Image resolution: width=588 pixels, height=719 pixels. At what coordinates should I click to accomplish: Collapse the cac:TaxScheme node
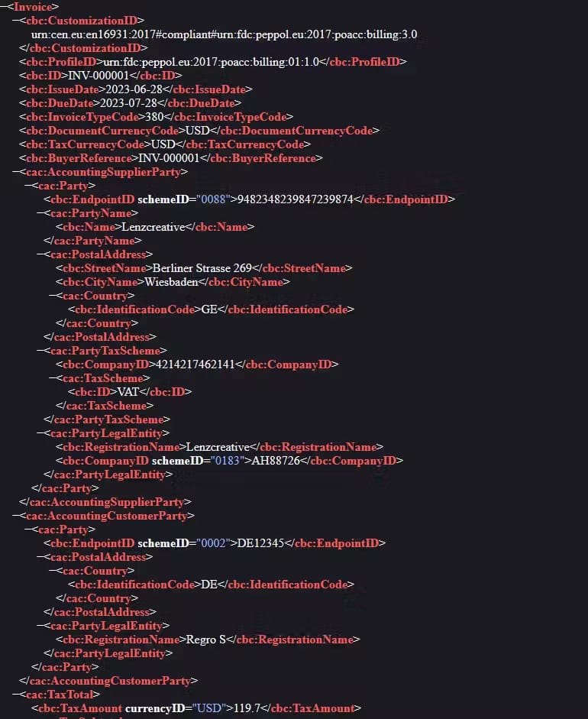[x=52, y=378]
